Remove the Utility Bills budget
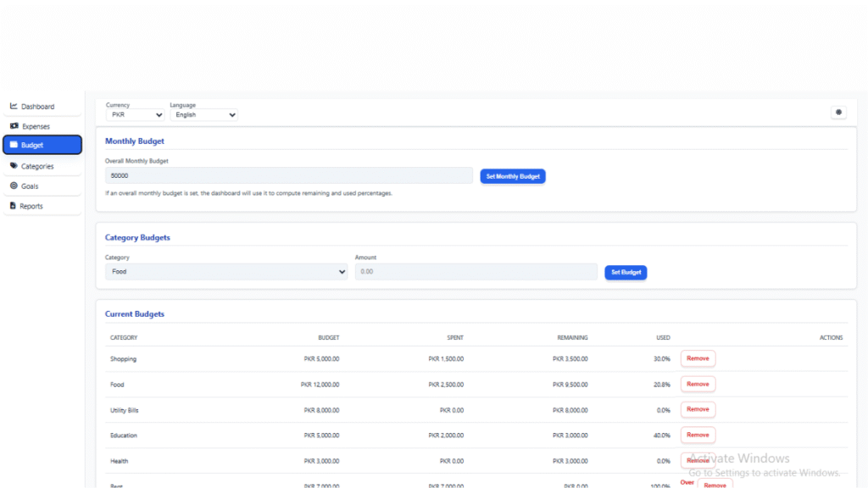Viewport: 868px width, 488px height. tap(698, 409)
